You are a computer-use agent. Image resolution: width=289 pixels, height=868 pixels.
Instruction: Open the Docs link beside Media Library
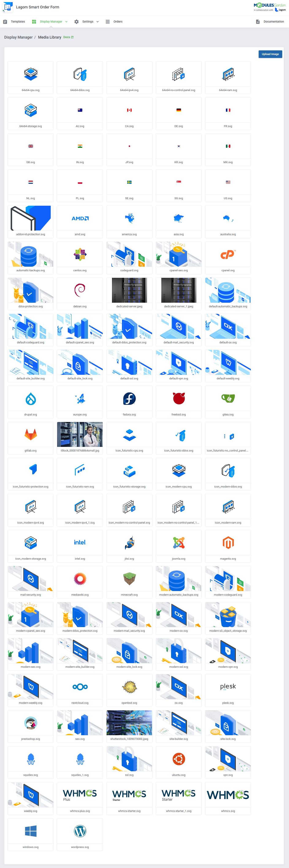(x=69, y=37)
